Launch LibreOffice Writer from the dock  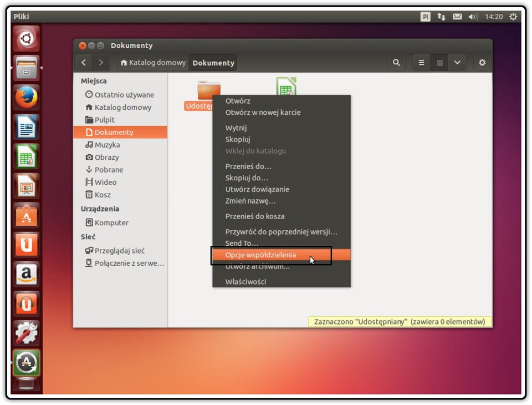pyautogui.click(x=27, y=127)
